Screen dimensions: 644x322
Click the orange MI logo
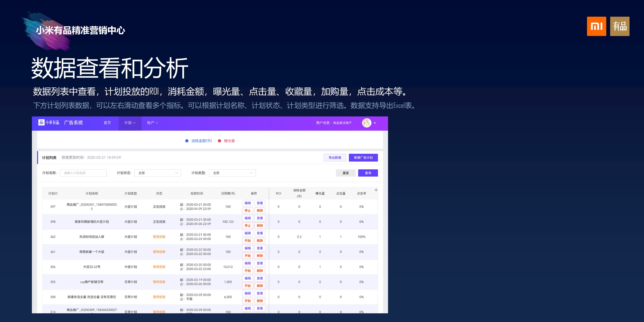(596, 26)
